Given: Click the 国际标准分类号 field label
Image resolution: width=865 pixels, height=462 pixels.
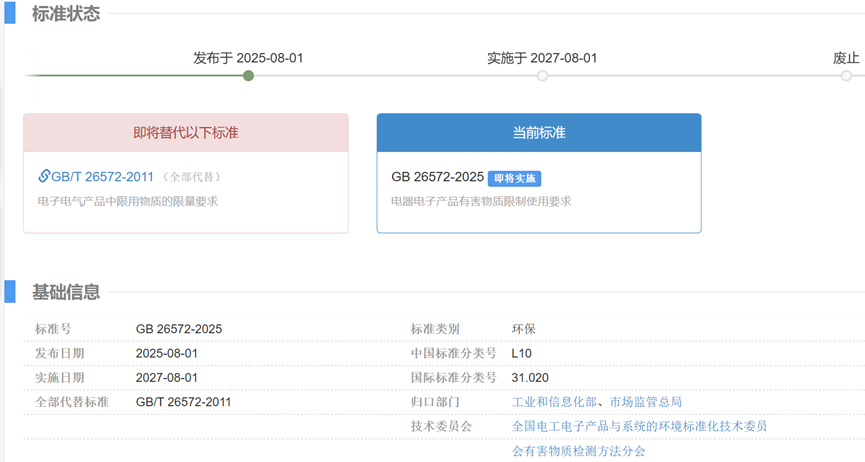Looking at the screenshot, I should (453, 378).
